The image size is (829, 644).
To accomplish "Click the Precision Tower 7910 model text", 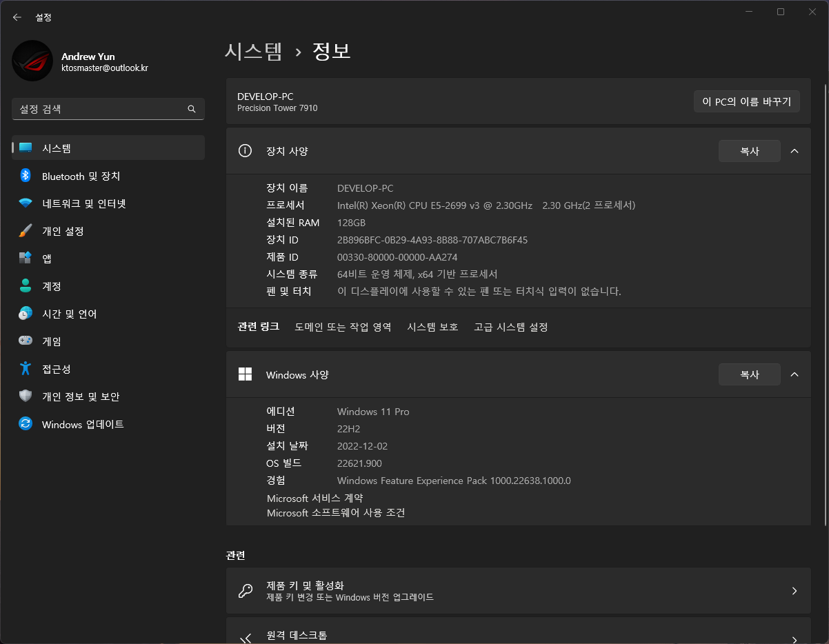I will pos(277,108).
